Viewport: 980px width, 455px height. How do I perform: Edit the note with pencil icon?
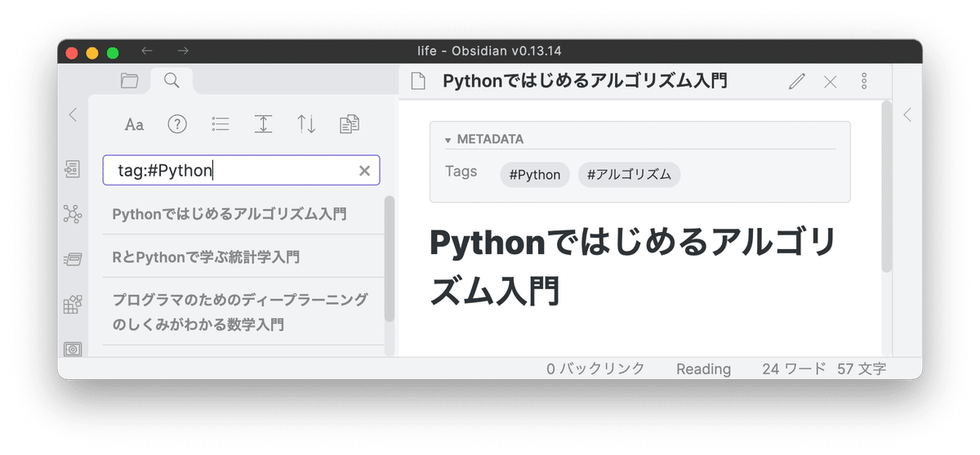coord(797,81)
